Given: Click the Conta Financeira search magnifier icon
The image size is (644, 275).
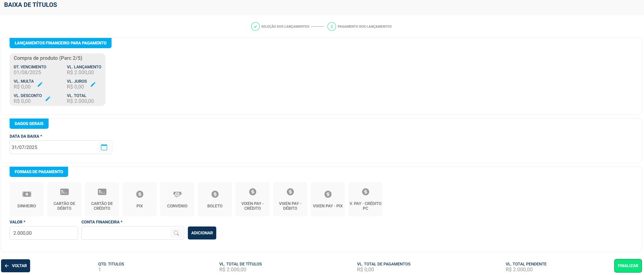Looking at the screenshot, I should pos(176,233).
